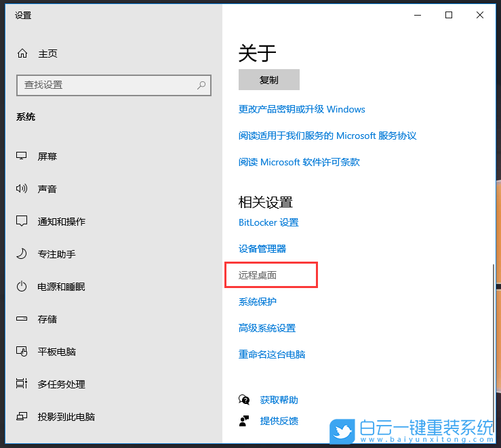
Task: Click the Get help chat icon
Action: [244, 400]
